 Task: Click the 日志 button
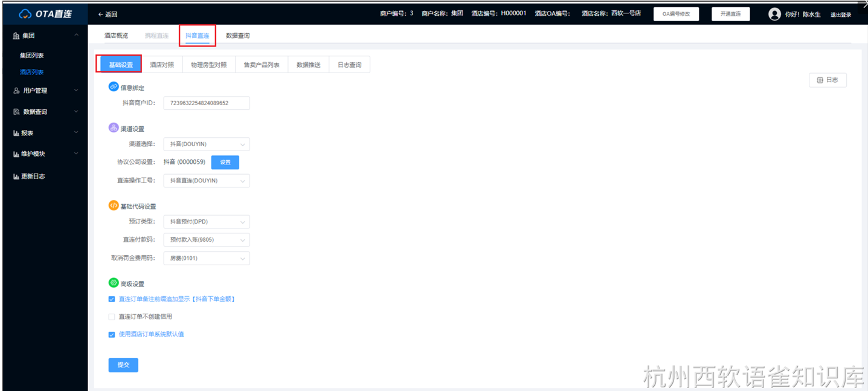click(828, 80)
